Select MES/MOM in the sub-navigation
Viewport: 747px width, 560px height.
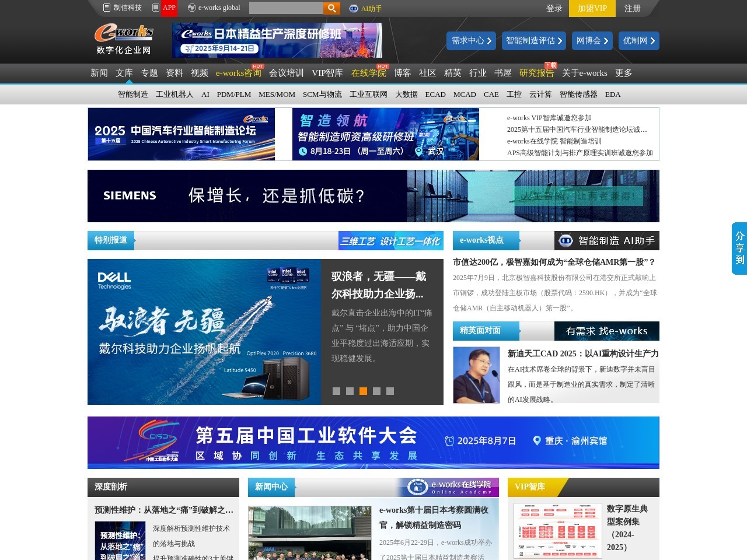(277, 94)
